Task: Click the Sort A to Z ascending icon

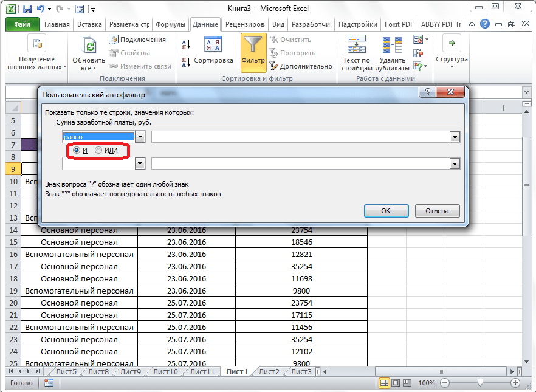Action: click(186, 44)
